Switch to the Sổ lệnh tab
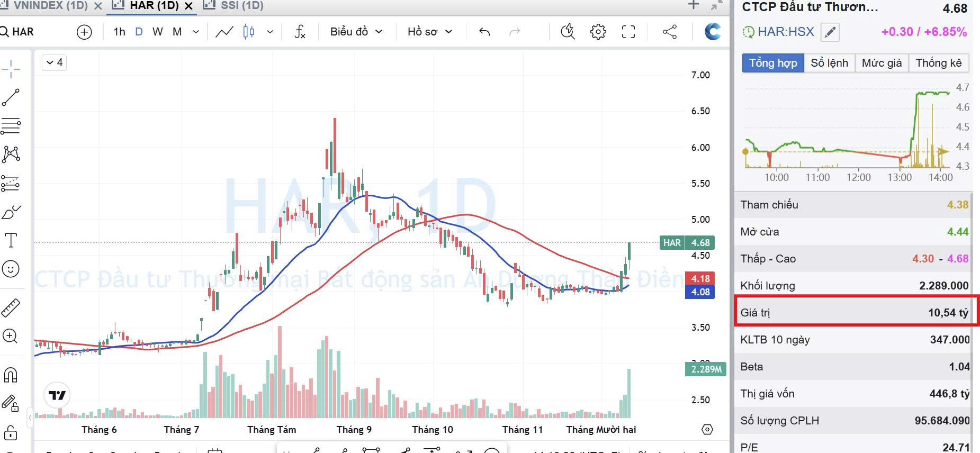The height and width of the screenshot is (453, 980). click(829, 63)
